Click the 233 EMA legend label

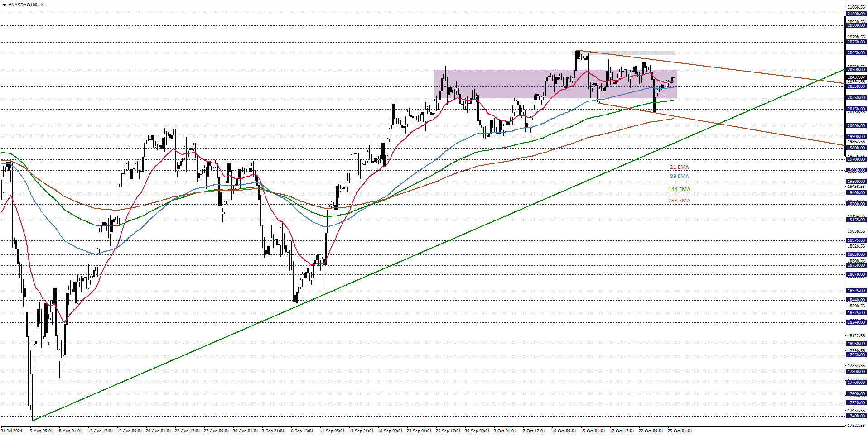point(679,201)
